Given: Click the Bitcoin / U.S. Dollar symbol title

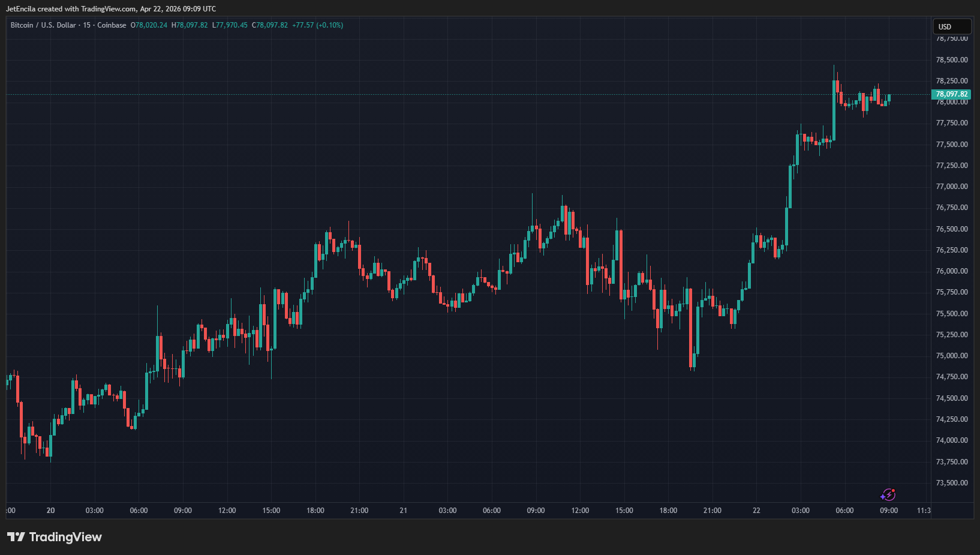Looking at the screenshot, I should coord(43,25).
